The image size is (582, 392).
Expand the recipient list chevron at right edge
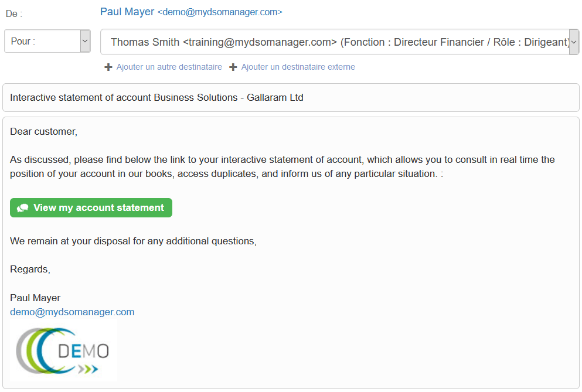pyautogui.click(x=574, y=42)
